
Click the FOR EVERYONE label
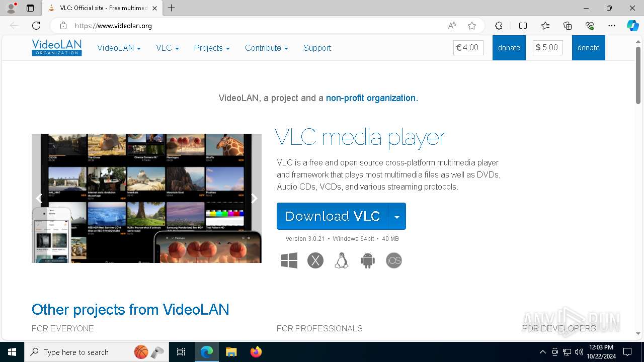click(x=63, y=328)
